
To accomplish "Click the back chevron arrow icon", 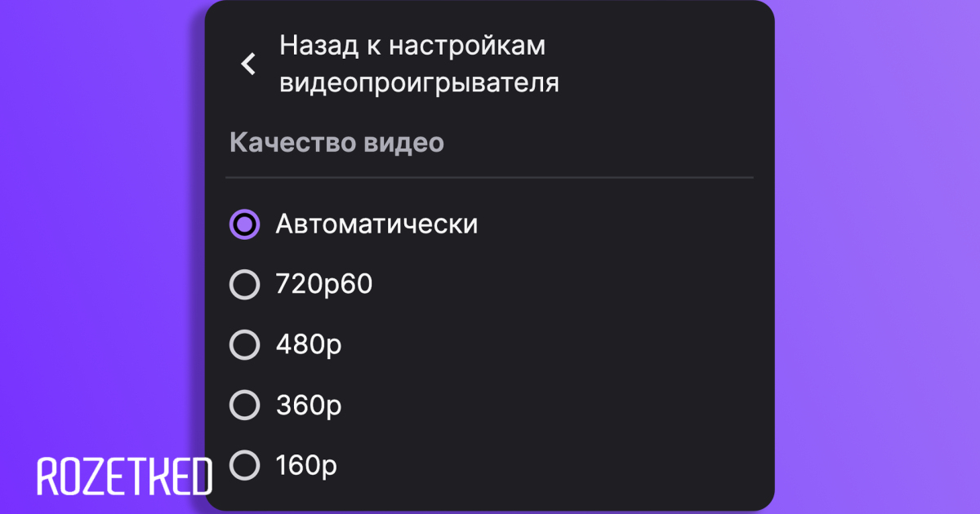I will 248,64.
